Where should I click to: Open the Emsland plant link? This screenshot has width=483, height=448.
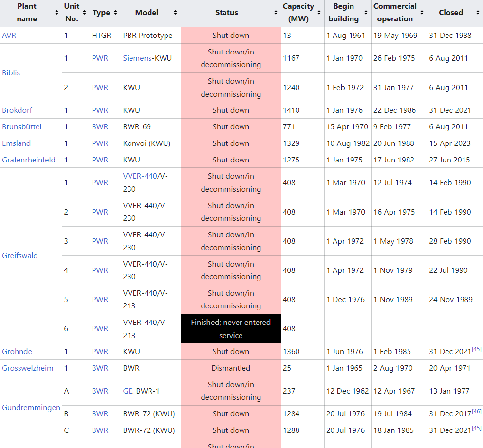click(17, 143)
